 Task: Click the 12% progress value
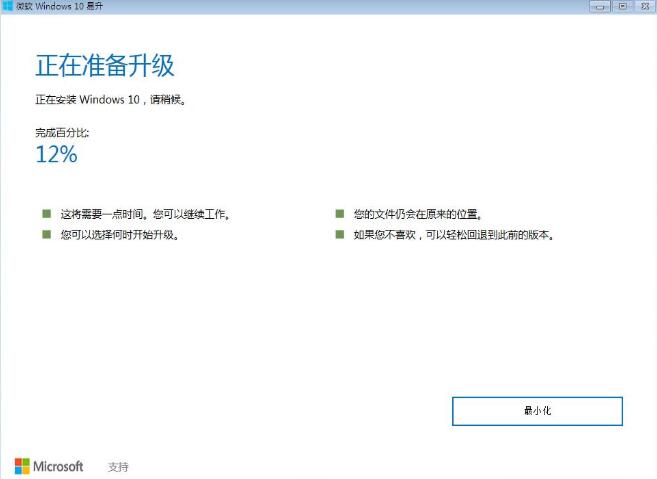[57, 154]
